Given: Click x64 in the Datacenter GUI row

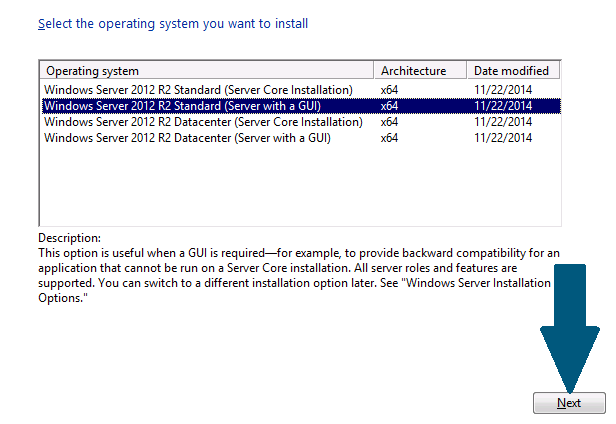Looking at the screenshot, I should 389,138.
